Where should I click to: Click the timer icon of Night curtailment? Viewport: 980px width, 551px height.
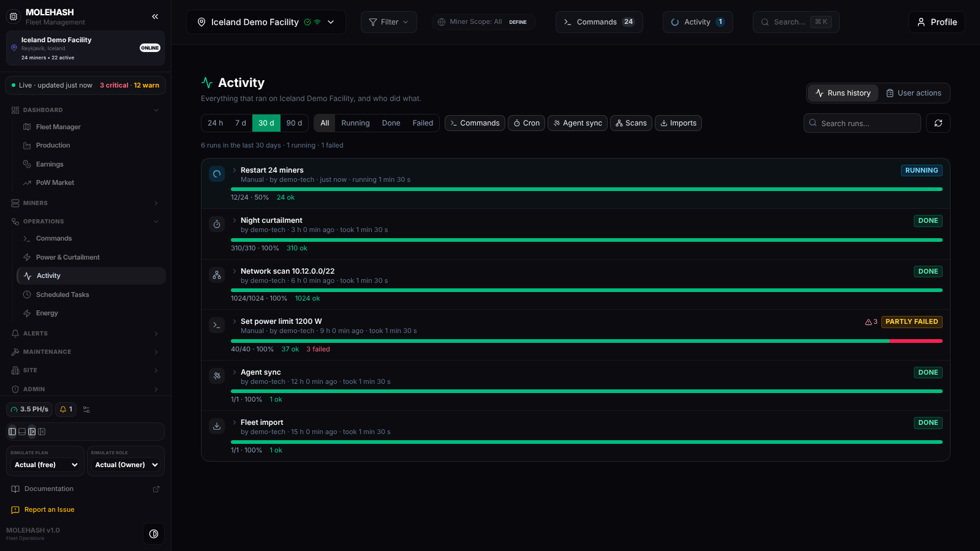point(217,225)
